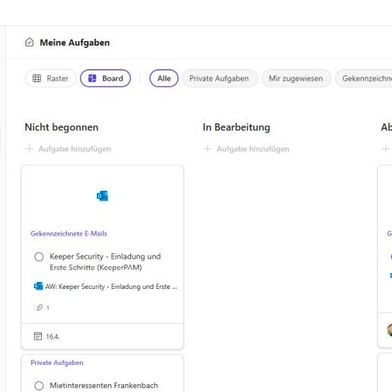
Task: Switch to Raster view
Action: click(x=50, y=78)
